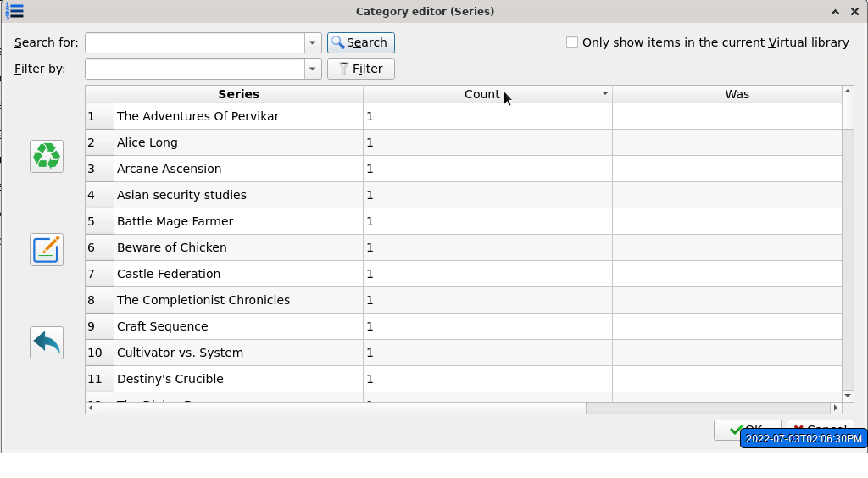Expand the Search for dropdown arrow
The height and width of the screenshot is (478, 868).
coord(313,42)
